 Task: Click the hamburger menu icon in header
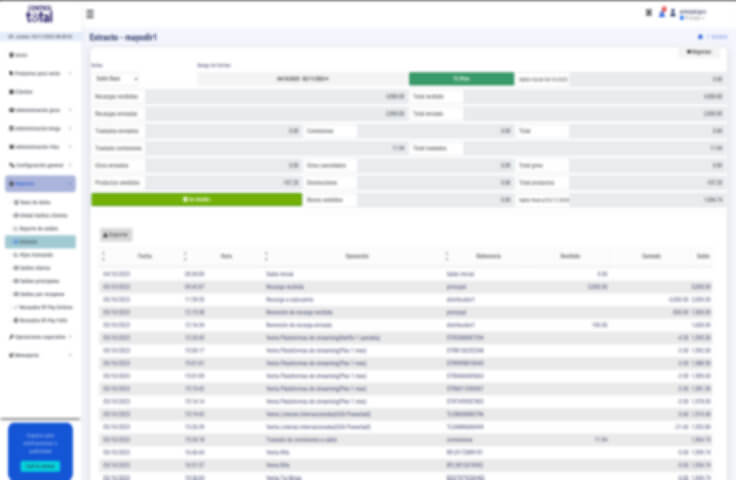[x=90, y=14]
